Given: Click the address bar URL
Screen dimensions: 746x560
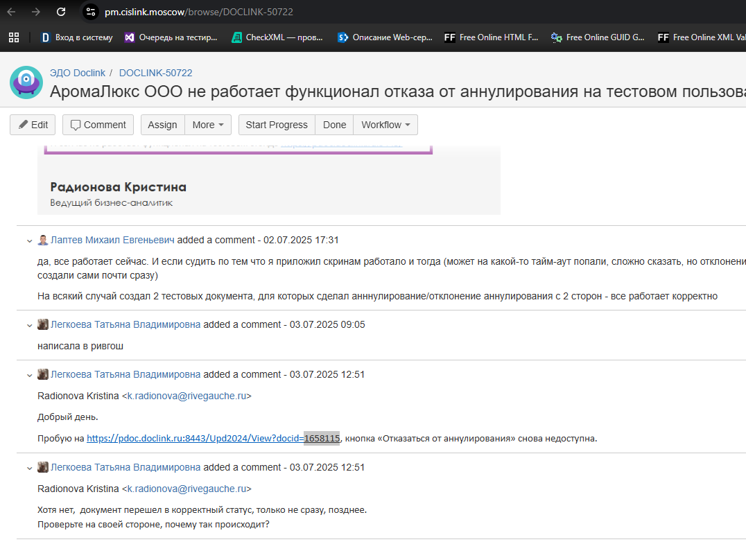Looking at the screenshot, I should coord(199,12).
